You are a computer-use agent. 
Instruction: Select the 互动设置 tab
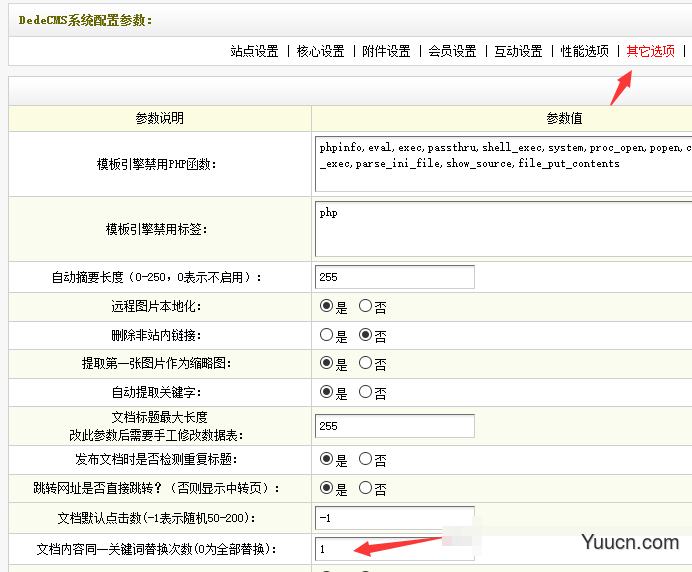click(x=518, y=51)
